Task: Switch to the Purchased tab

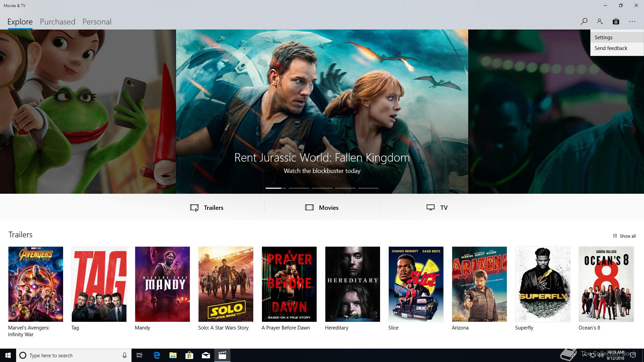Action: tap(57, 22)
